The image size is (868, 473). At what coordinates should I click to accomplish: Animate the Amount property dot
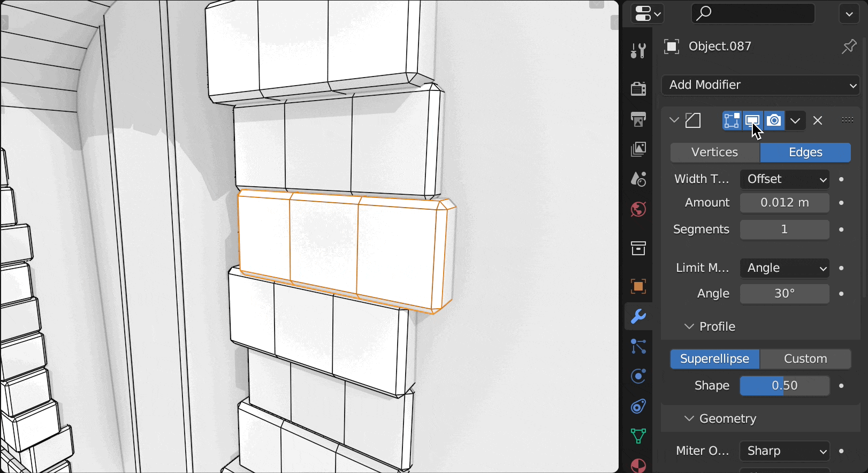pyautogui.click(x=841, y=203)
